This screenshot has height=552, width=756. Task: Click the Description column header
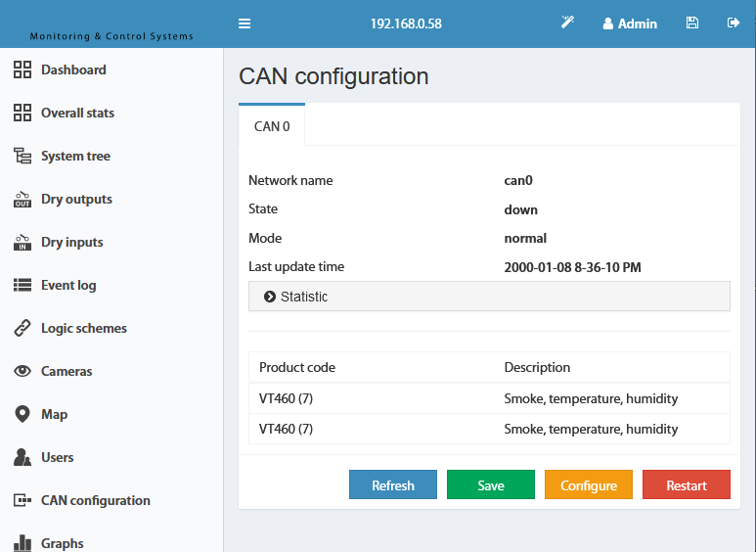[537, 367]
